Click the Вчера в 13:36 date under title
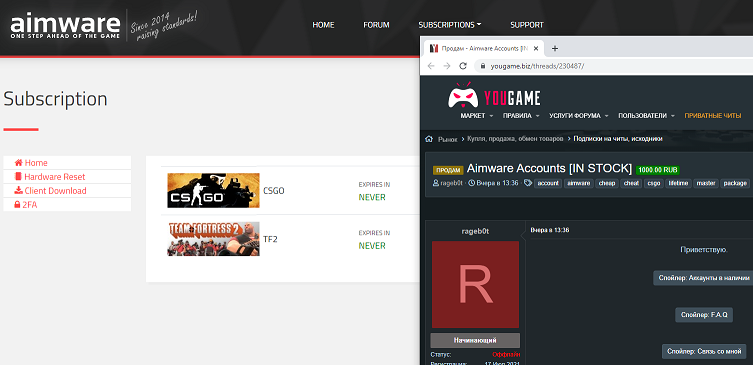 coord(497,183)
